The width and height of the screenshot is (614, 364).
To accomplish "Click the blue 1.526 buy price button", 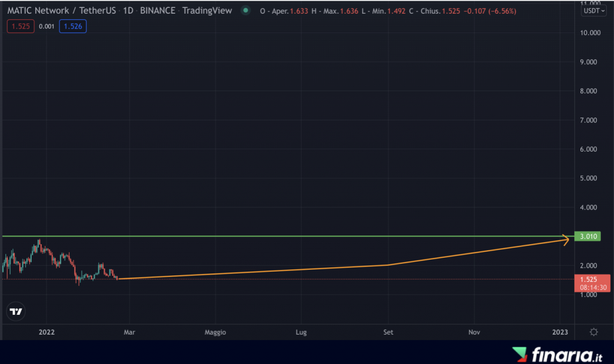I will point(73,26).
